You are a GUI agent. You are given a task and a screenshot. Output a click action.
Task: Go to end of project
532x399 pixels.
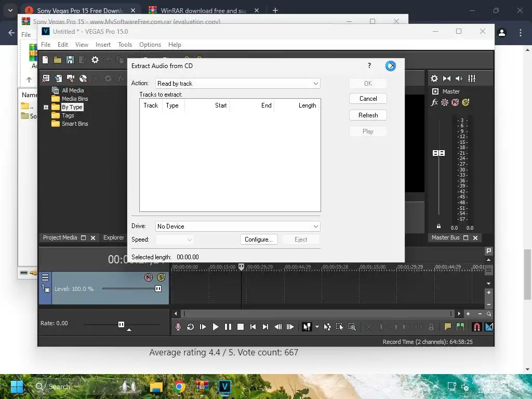click(x=265, y=327)
